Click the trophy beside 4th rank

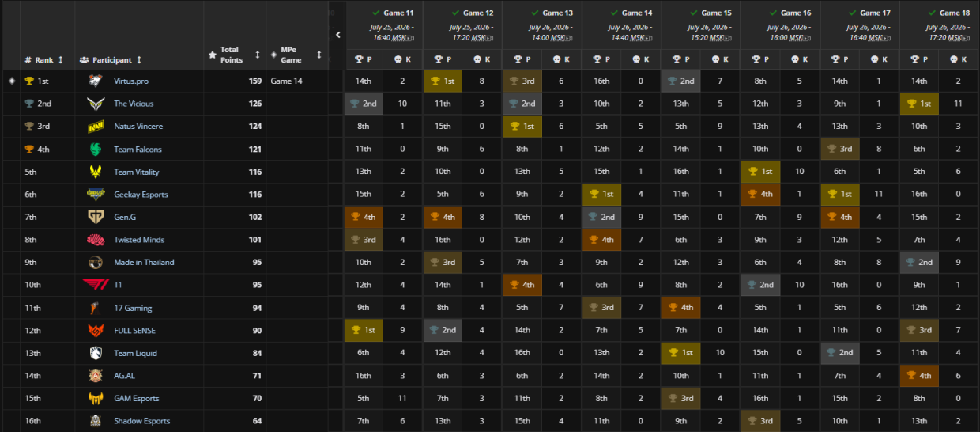tap(29, 149)
